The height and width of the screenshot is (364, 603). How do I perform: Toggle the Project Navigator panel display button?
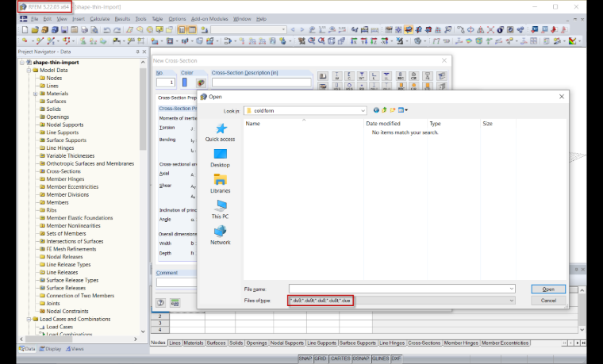coord(182,29)
